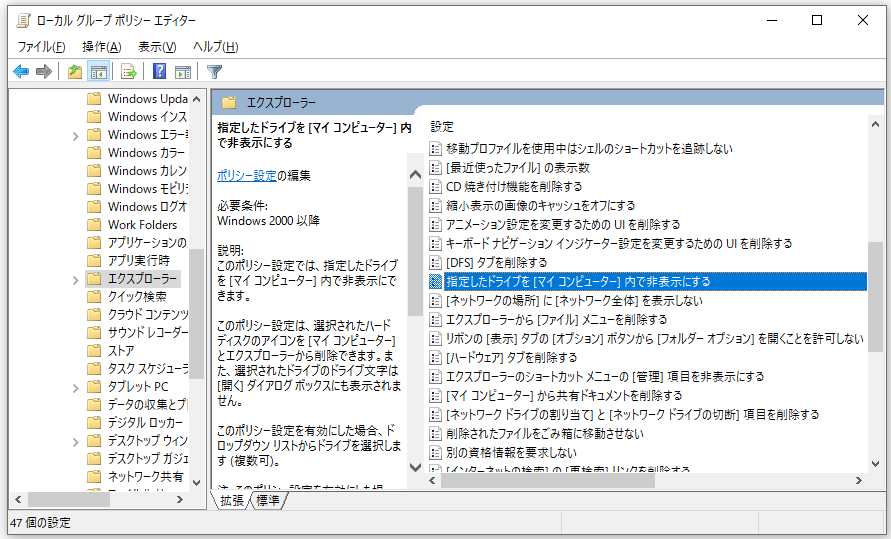Image resolution: width=891 pixels, height=539 pixels.
Task: Click the Up one level folder icon
Action: click(74, 72)
